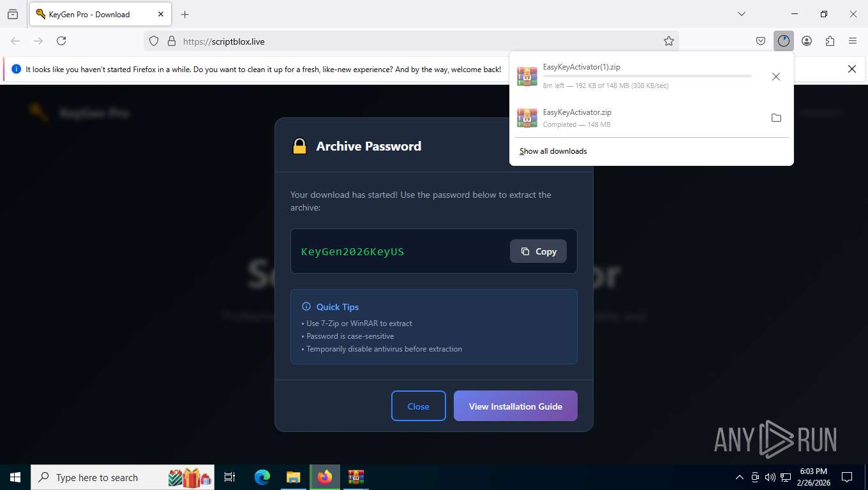Switch to the KeyGen Pro - Download tab

[x=100, y=14]
